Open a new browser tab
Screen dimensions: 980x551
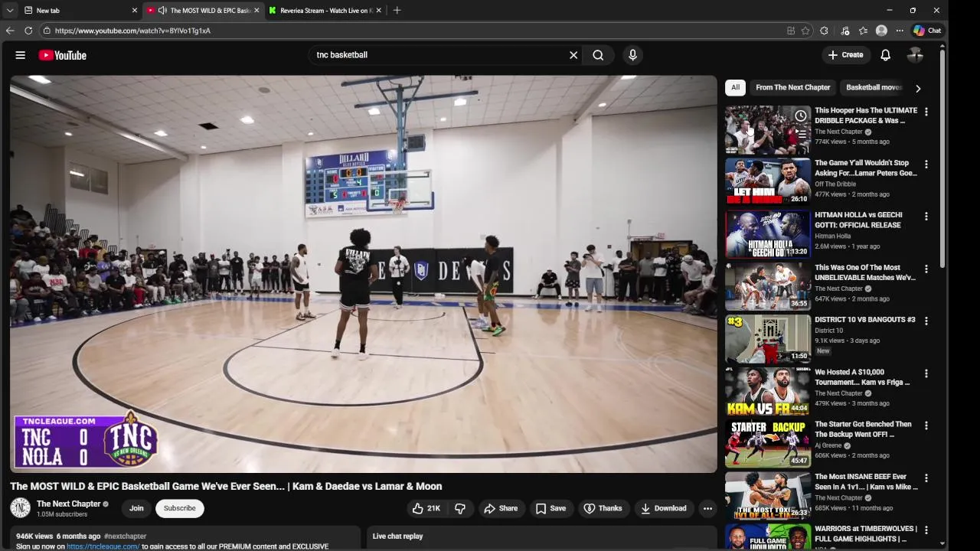[397, 11]
